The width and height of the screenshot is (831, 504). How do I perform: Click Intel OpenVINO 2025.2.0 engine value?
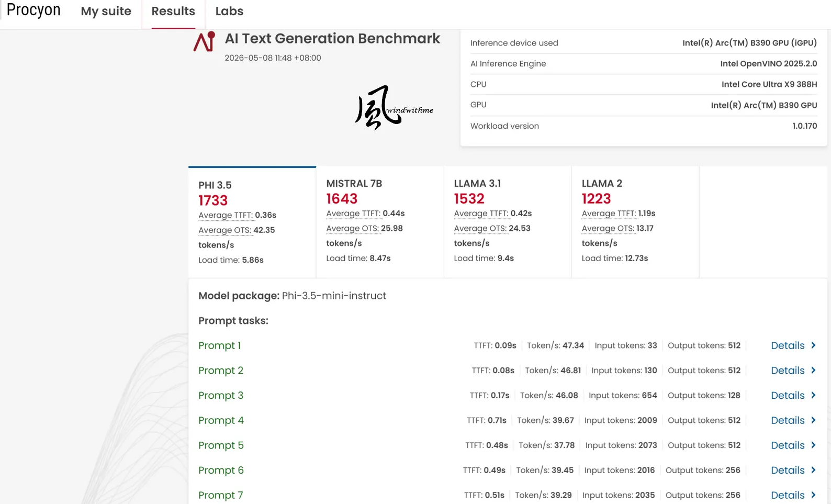768,64
